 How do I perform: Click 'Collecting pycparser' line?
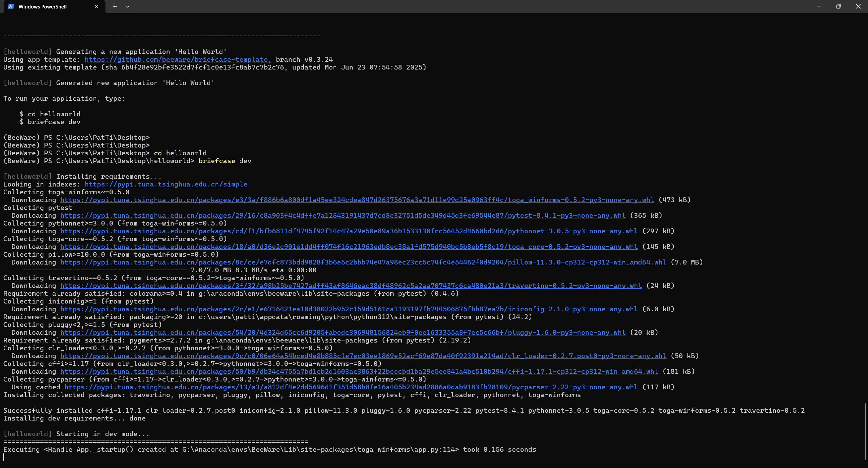click(215, 379)
